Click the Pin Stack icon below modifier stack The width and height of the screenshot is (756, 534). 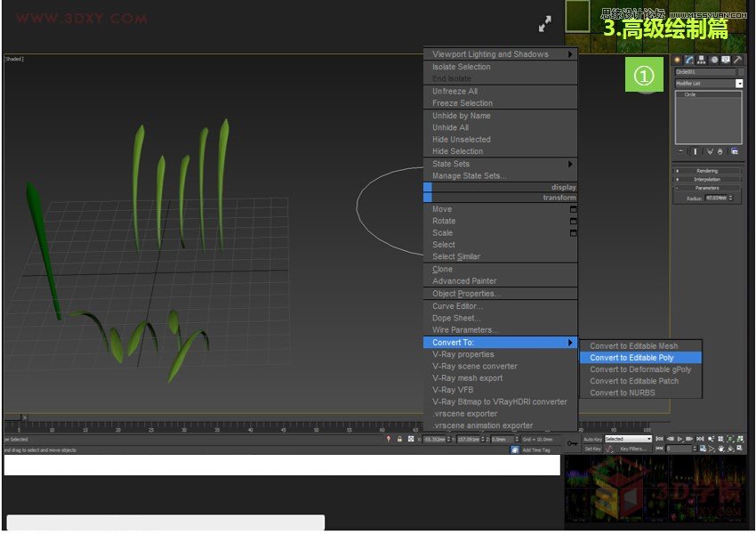click(679, 151)
